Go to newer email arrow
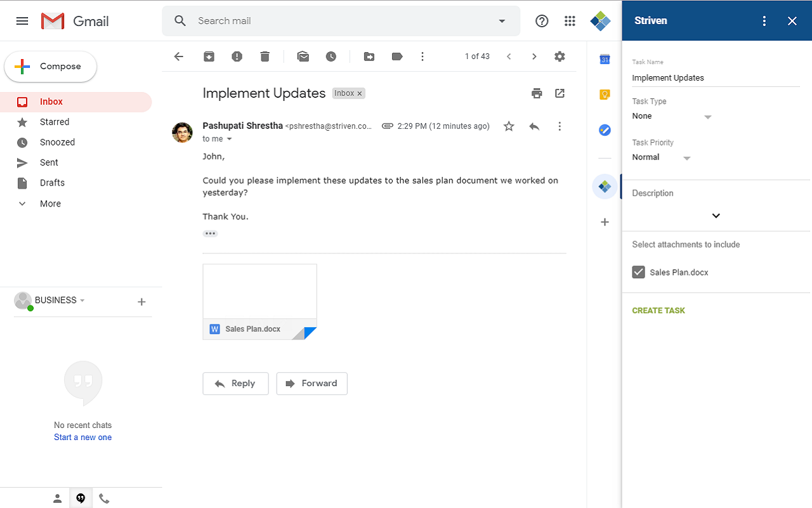 click(x=509, y=57)
